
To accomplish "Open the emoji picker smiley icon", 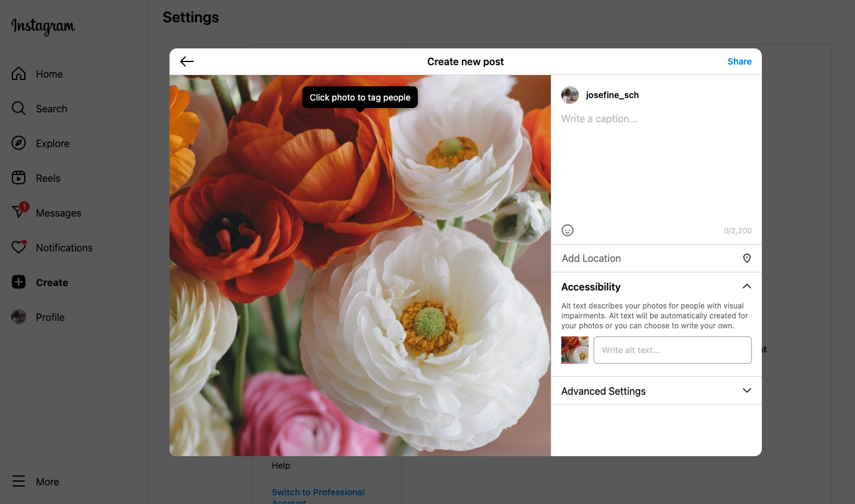I will tap(568, 230).
